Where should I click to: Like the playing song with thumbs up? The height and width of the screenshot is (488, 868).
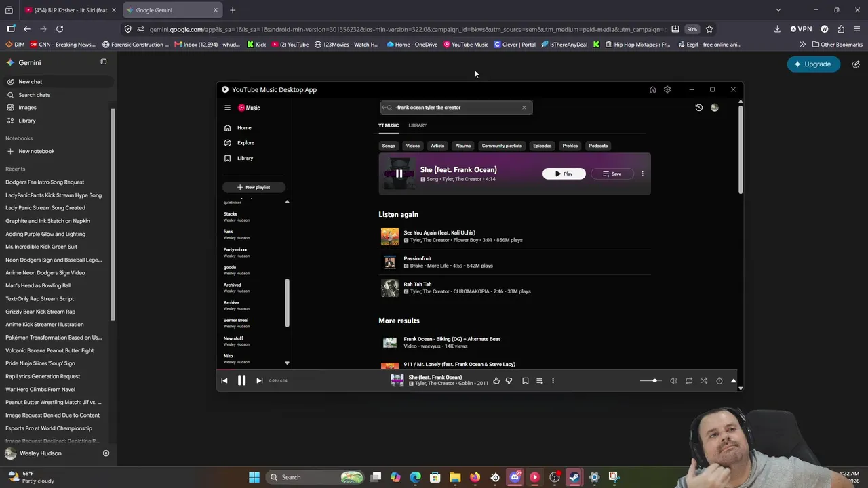[x=496, y=381]
